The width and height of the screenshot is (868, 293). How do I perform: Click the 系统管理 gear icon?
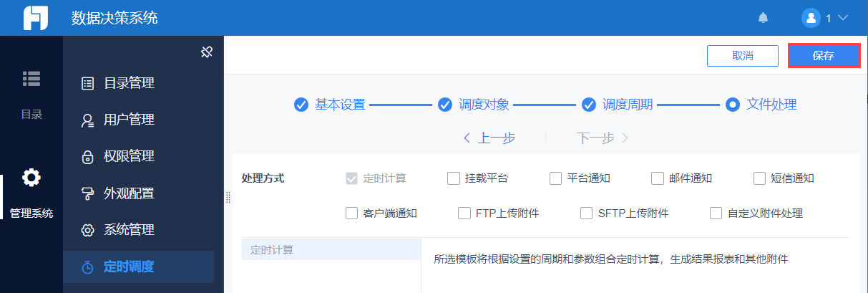pos(88,231)
